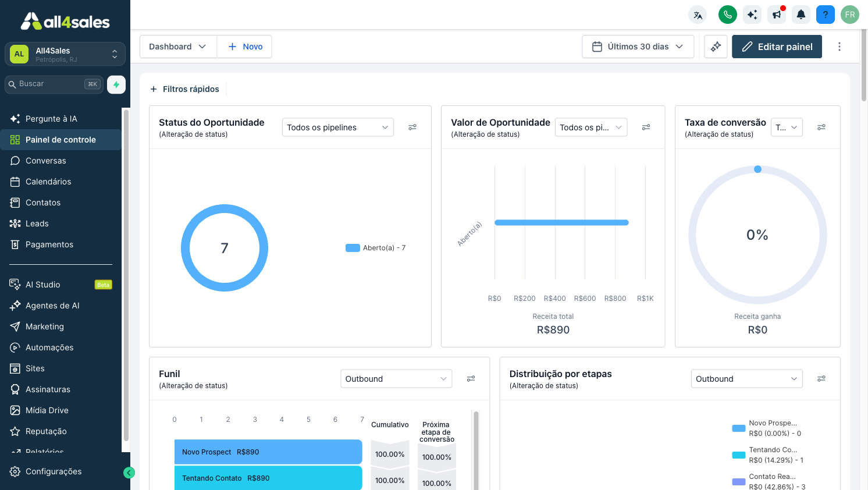This screenshot has height=490, width=868.
Task: Click the Aberto(a) blue legend swatch
Action: pyautogui.click(x=353, y=248)
